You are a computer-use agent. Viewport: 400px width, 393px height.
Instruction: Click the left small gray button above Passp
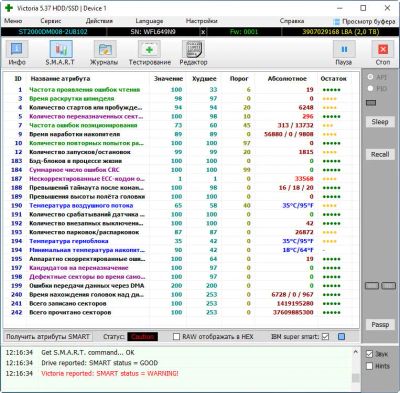pos(372,286)
